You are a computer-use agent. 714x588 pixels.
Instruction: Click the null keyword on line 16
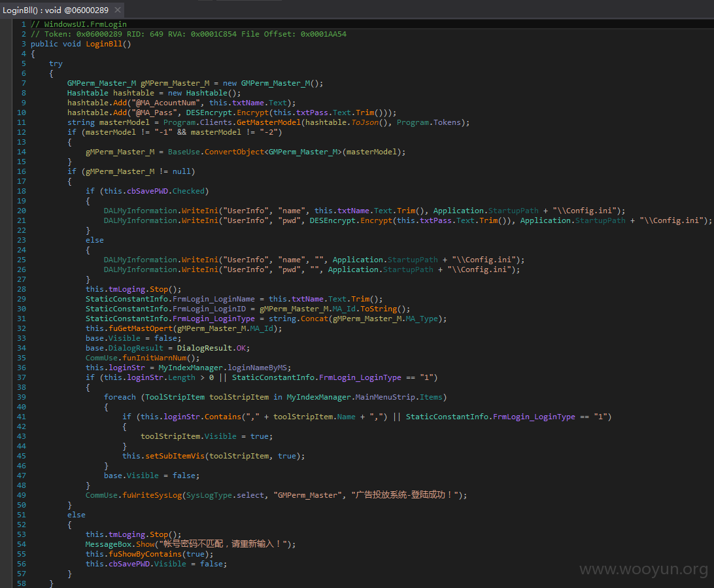[181, 171]
